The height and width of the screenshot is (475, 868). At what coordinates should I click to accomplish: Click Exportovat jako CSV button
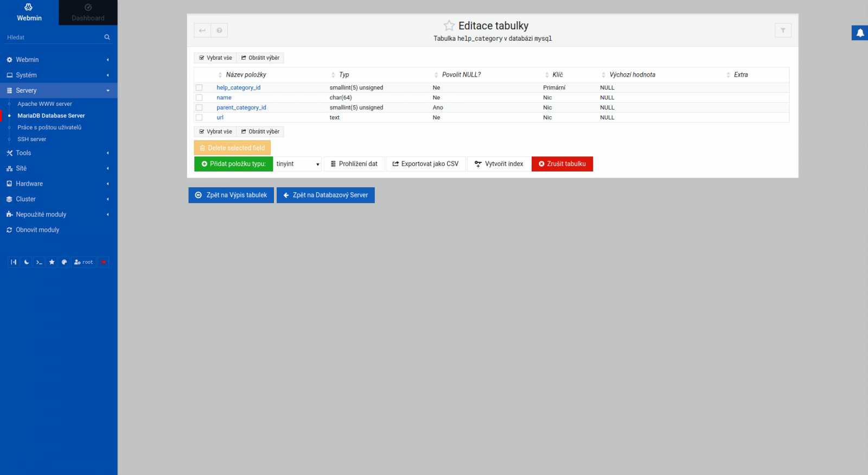point(425,164)
